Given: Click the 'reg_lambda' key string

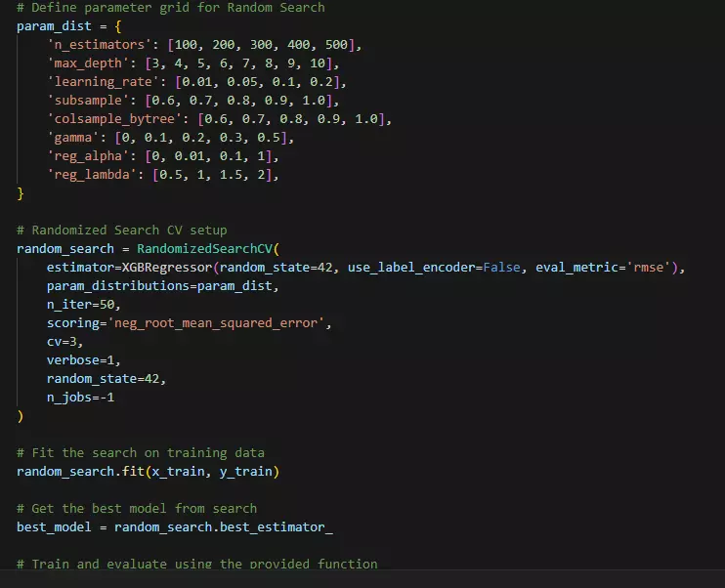Looking at the screenshot, I should click(x=92, y=175).
